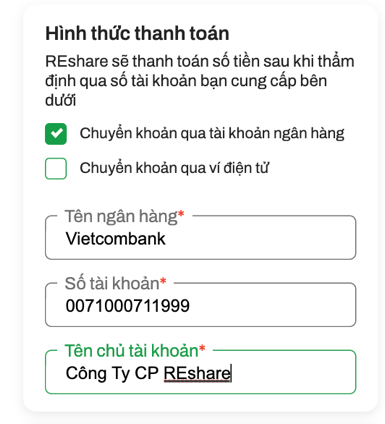Place the cursor in account number 0071000711999
The image size is (385, 424).
coord(128,306)
